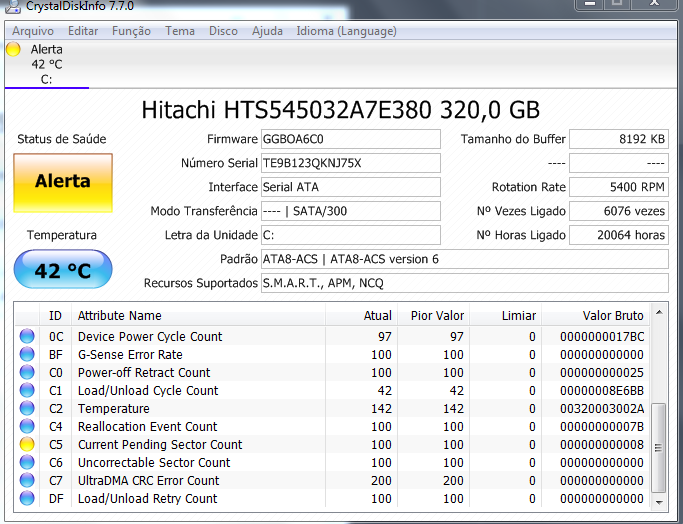Click the blue status icon for Load/Unload Retry Count
This screenshot has height=524, width=683.
pyautogui.click(x=27, y=498)
